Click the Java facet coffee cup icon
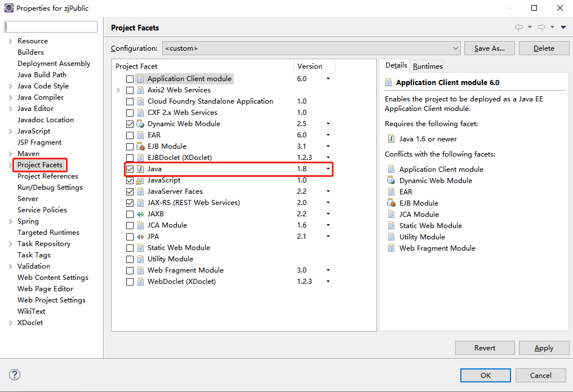 pyautogui.click(x=140, y=168)
